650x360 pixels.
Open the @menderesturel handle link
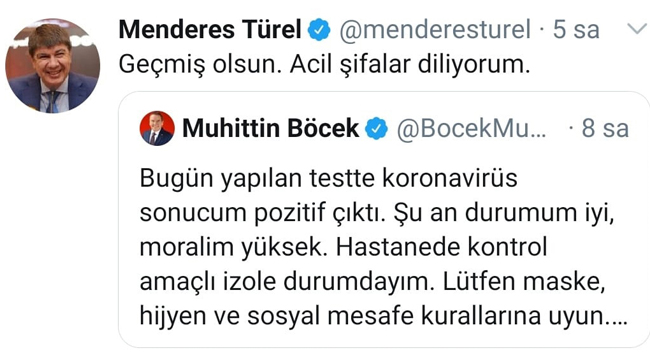click(x=435, y=30)
